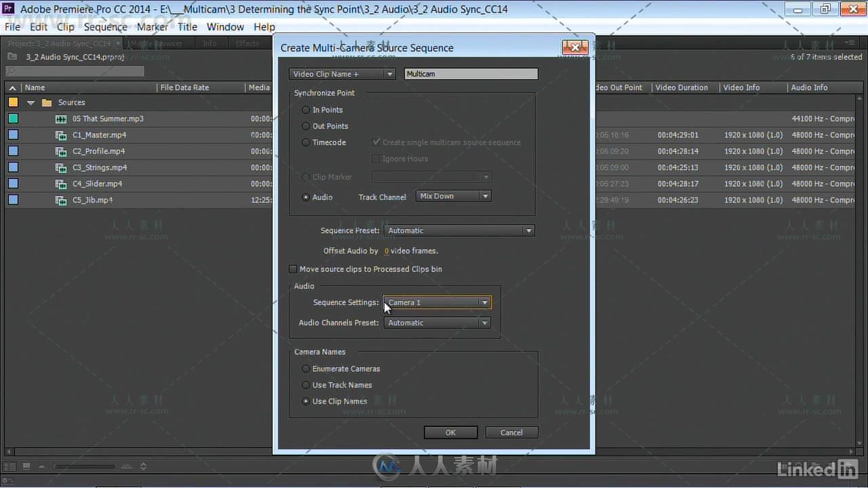This screenshot has width=868, height=488.
Task: Open the Sequence menu
Action: (x=106, y=27)
